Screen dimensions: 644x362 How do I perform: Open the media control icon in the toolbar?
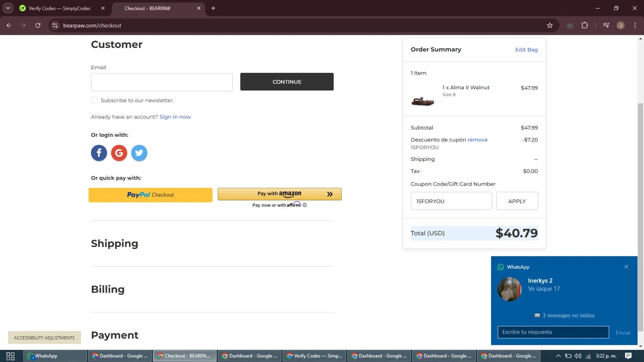[x=606, y=25]
